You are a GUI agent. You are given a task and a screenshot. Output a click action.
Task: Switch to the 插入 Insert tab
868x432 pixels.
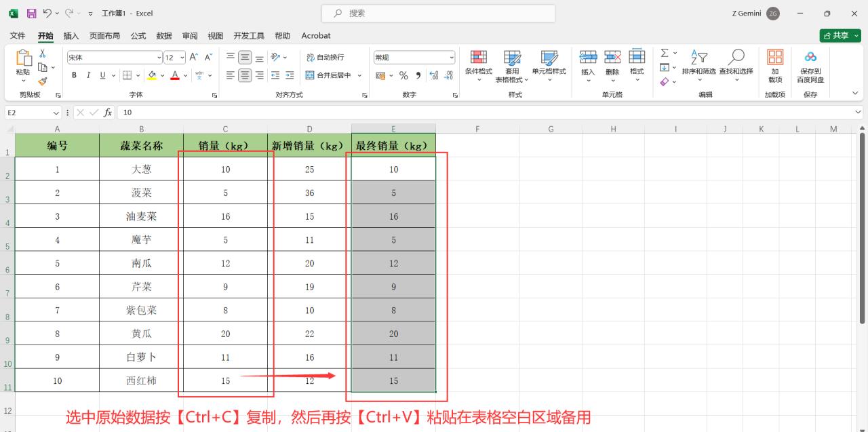71,35
